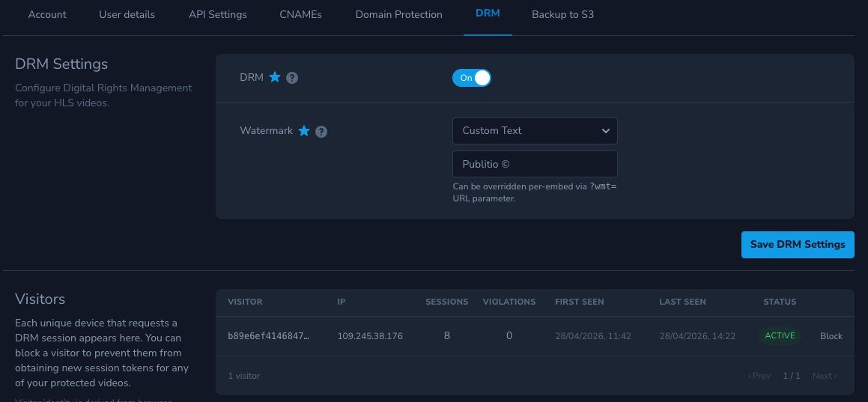Viewport: 868px width, 402px height.
Task: Turn off the DRM toggle switch
Action: [471, 78]
